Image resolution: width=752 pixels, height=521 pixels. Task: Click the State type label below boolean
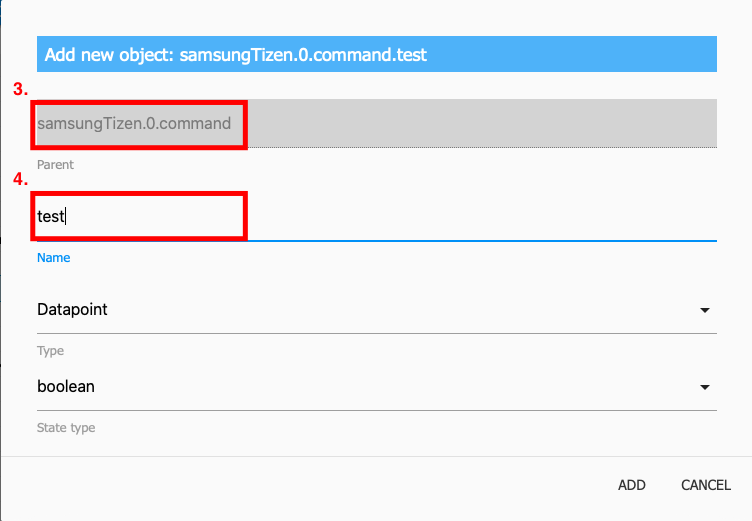(x=66, y=427)
